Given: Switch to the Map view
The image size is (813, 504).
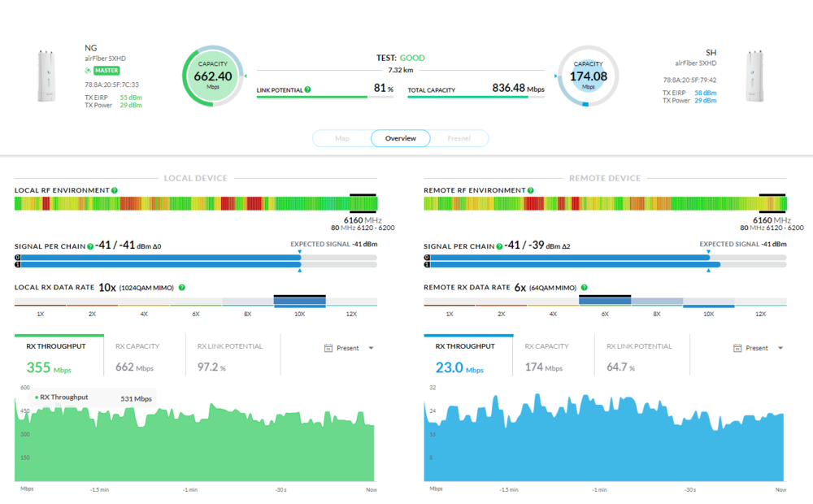Looking at the screenshot, I should [342, 138].
